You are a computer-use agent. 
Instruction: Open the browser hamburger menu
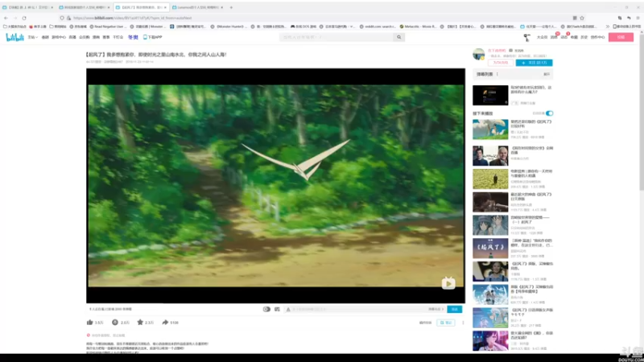pyautogui.click(x=638, y=18)
